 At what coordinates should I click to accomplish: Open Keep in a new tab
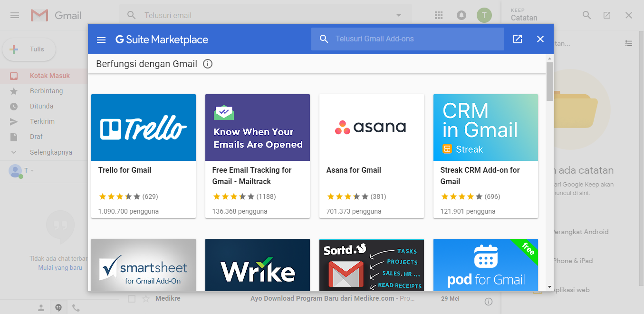pos(607,15)
